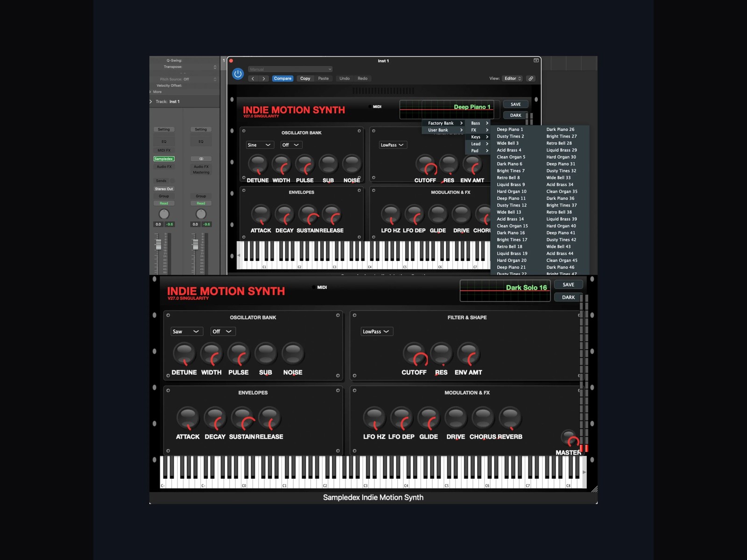Go to next preset with right arrow

(x=264, y=78)
